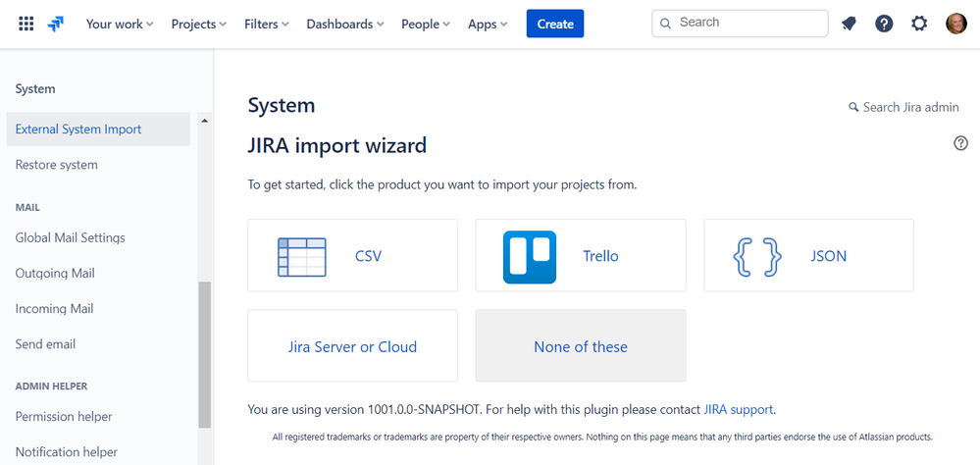The height and width of the screenshot is (465, 980).
Task: Choose Jira Server or Cloud import
Action: [x=352, y=347]
